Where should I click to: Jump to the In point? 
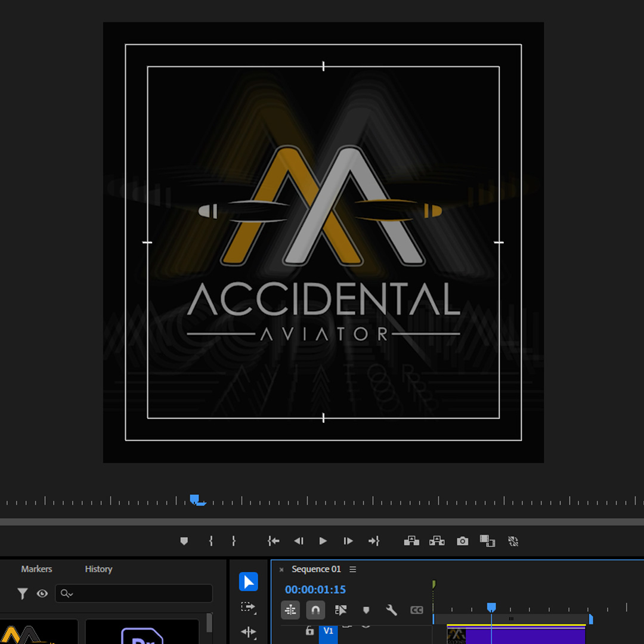pyautogui.click(x=274, y=541)
